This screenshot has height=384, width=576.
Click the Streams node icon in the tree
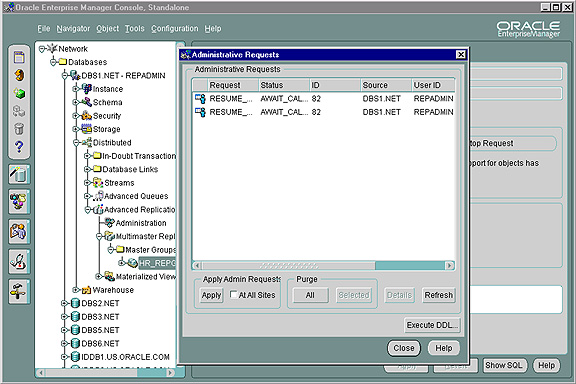[x=98, y=182]
